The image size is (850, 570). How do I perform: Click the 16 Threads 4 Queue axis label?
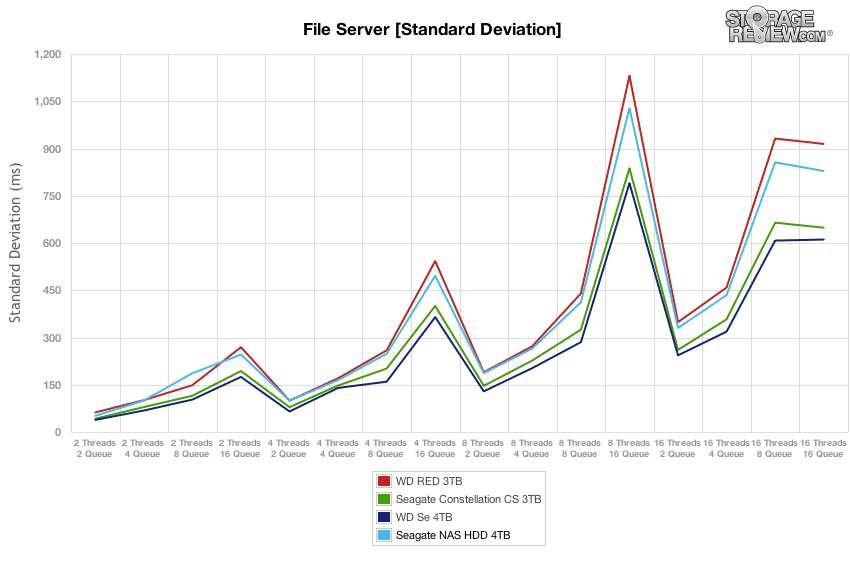pos(726,449)
